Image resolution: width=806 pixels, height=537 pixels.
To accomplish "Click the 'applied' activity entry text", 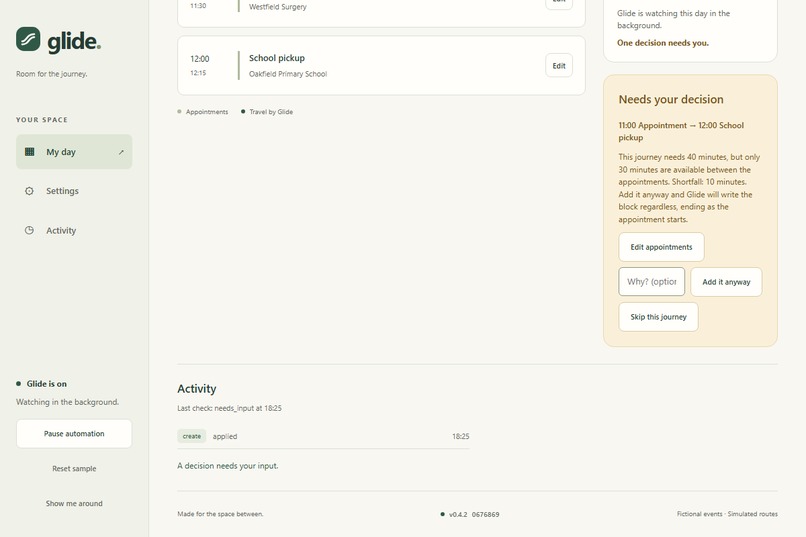I will [x=225, y=436].
